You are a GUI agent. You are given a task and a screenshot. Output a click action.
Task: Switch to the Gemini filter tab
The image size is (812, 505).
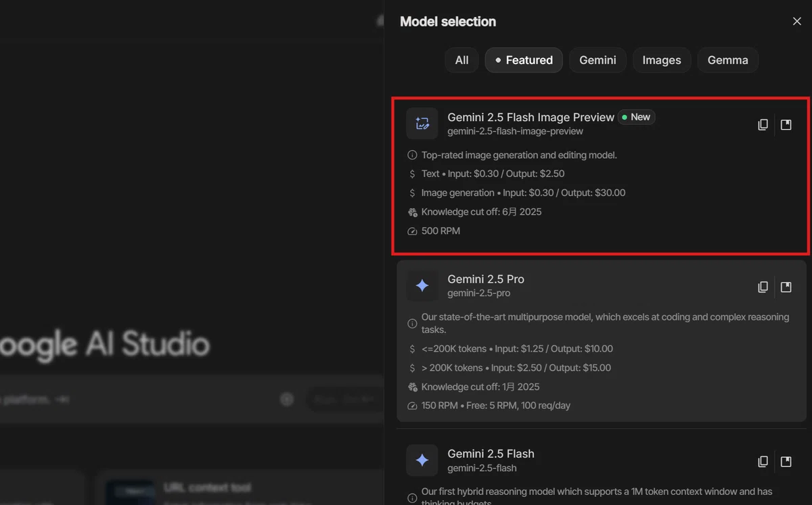click(x=597, y=60)
